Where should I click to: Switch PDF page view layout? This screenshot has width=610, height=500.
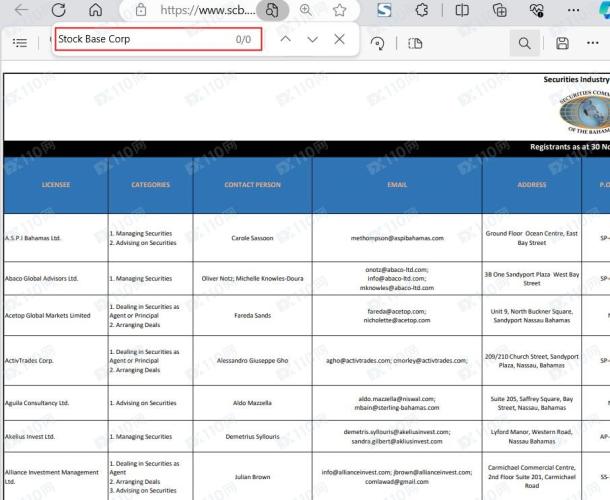(415, 43)
